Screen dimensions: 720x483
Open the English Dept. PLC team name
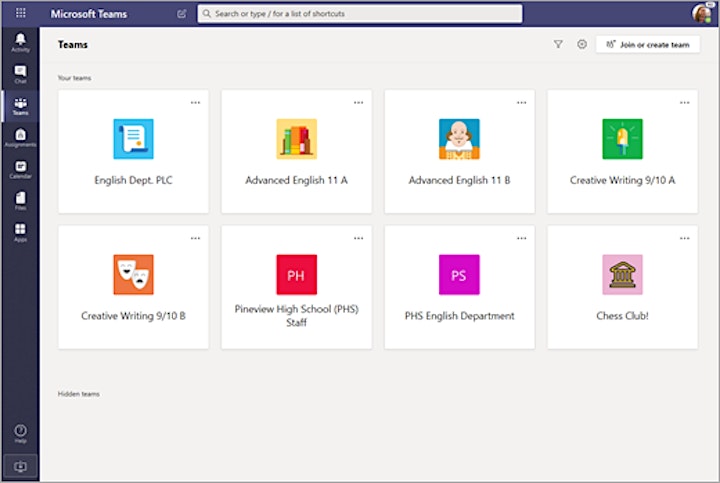(133, 180)
